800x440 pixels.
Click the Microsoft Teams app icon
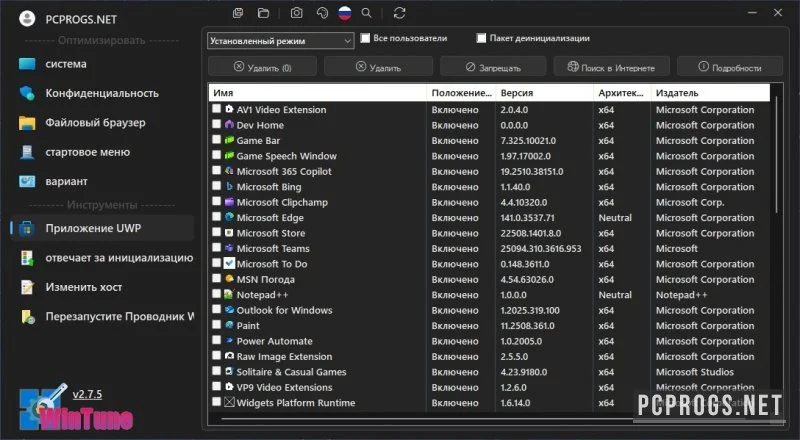pos(229,248)
